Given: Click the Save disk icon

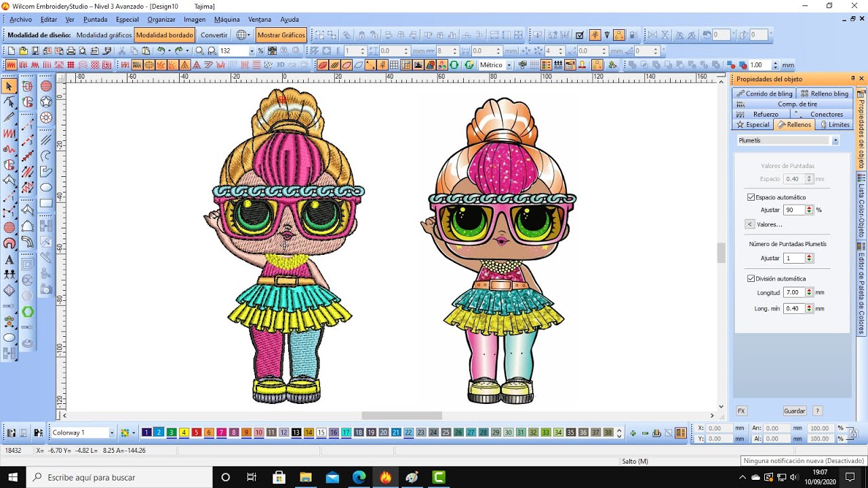Looking at the screenshot, I should click(x=35, y=51).
